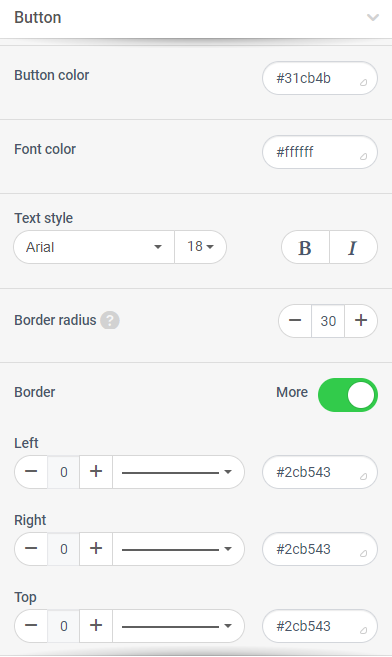Open Left border color #2cb543 picker

(320, 472)
